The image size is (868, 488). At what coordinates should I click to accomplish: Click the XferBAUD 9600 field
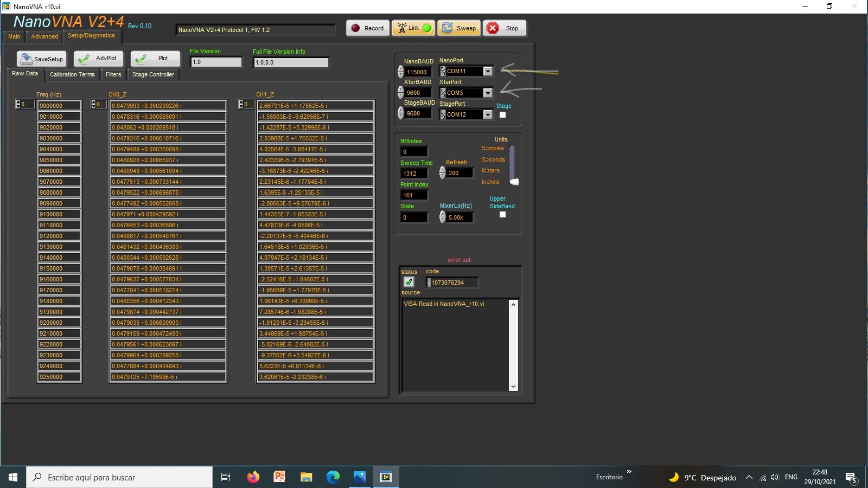418,93
